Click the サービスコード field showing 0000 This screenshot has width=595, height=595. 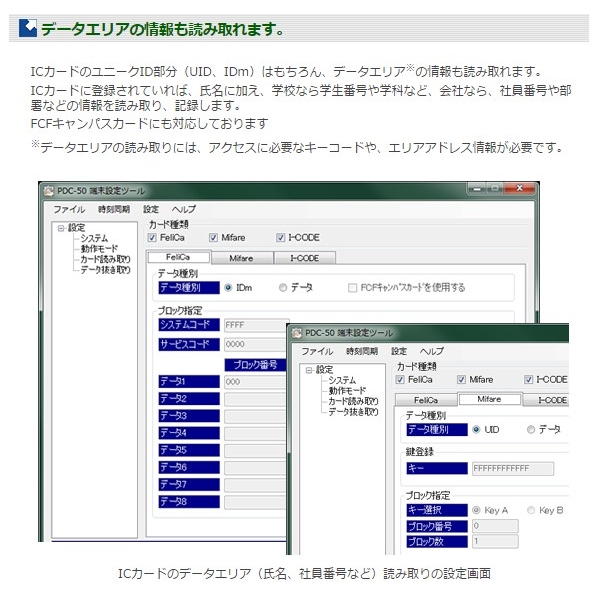(255, 344)
